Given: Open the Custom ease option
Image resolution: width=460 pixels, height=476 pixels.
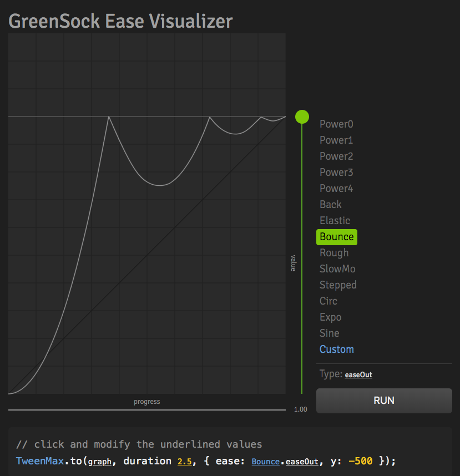Looking at the screenshot, I should click(336, 350).
